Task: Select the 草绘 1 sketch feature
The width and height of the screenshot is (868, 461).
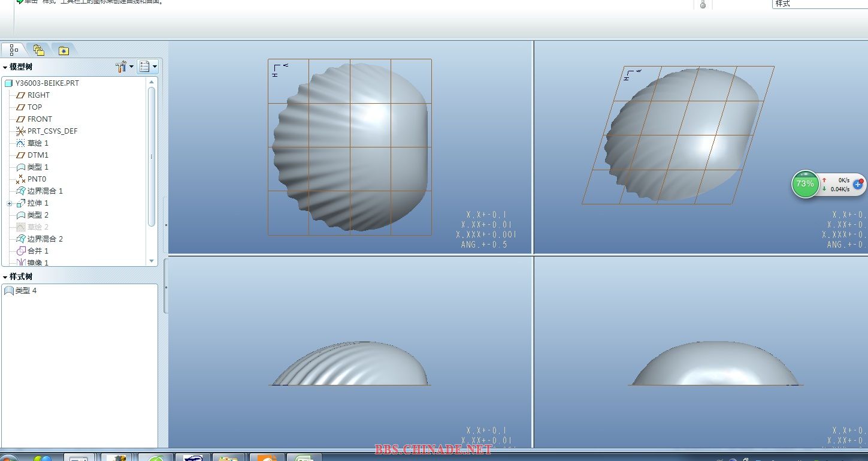Action: 38,143
